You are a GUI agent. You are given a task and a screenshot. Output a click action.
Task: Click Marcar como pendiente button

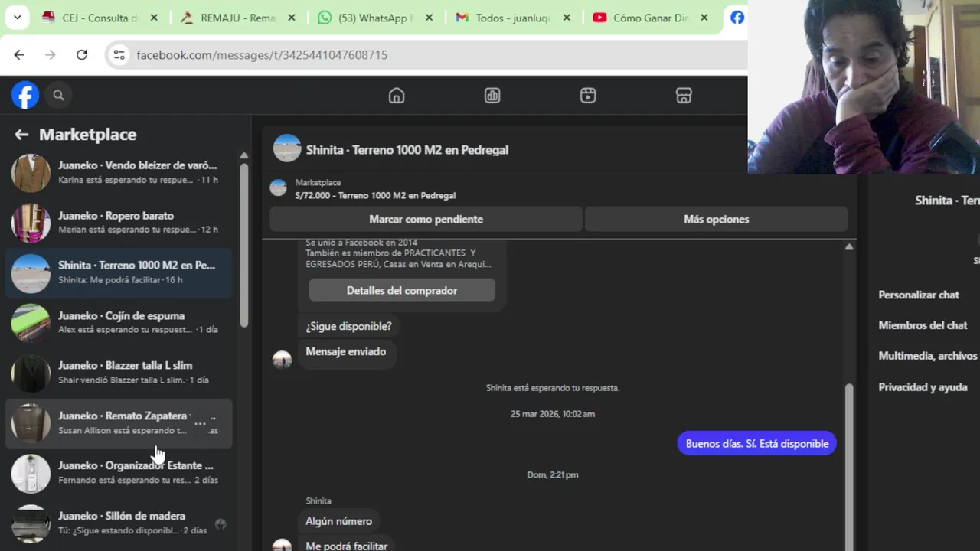pos(426,219)
